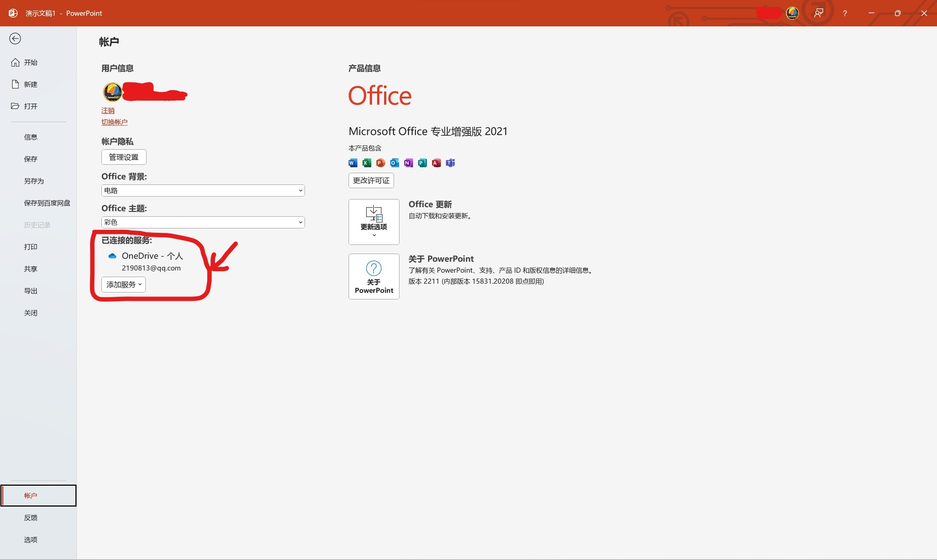Screen dimensions: 937x560
Task: Select 导出 in the sidebar
Action: [x=31, y=291]
